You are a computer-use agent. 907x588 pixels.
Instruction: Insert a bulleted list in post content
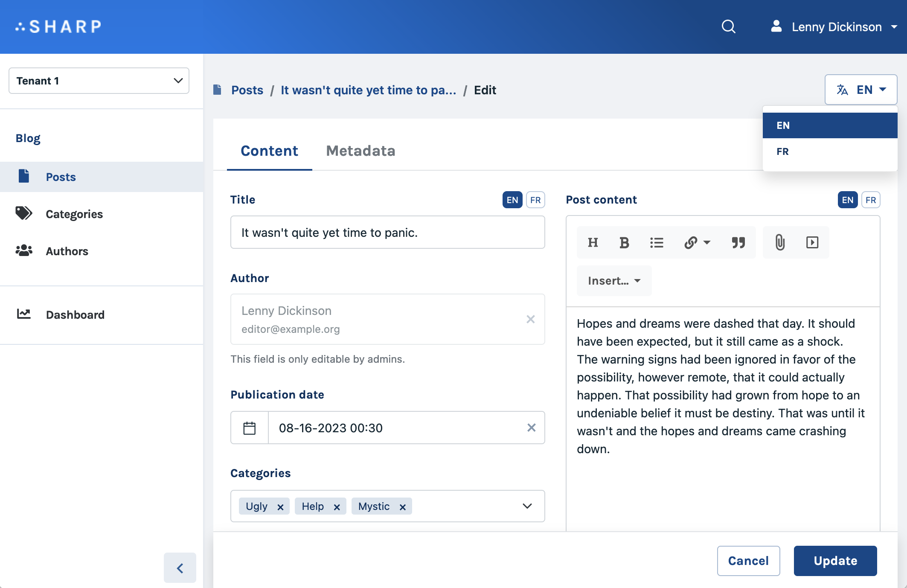656,242
